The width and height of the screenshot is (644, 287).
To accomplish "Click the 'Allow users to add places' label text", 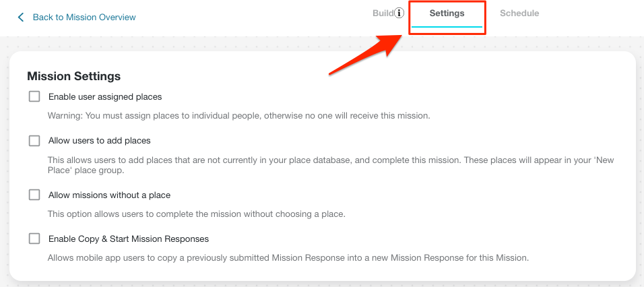I will pyautogui.click(x=100, y=141).
